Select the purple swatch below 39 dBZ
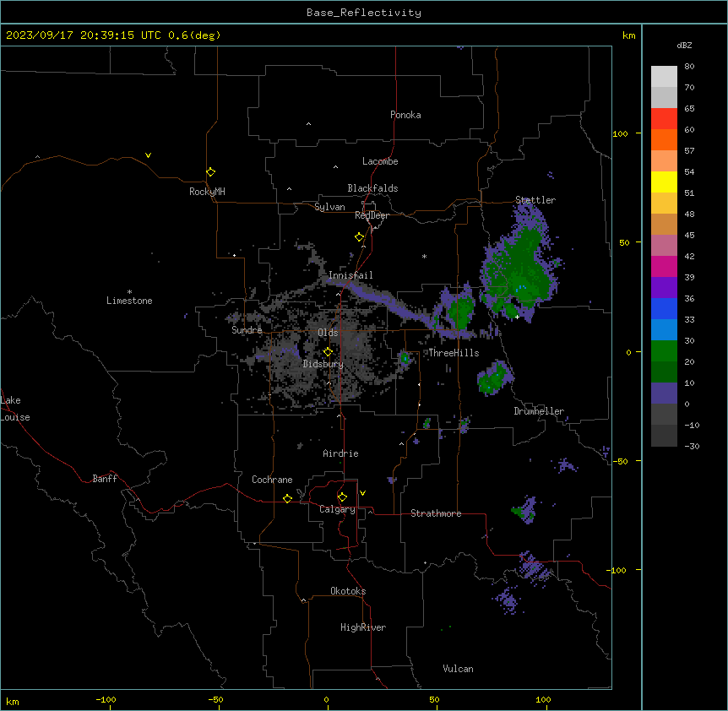728x711 pixels. pyautogui.click(x=664, y=287)
